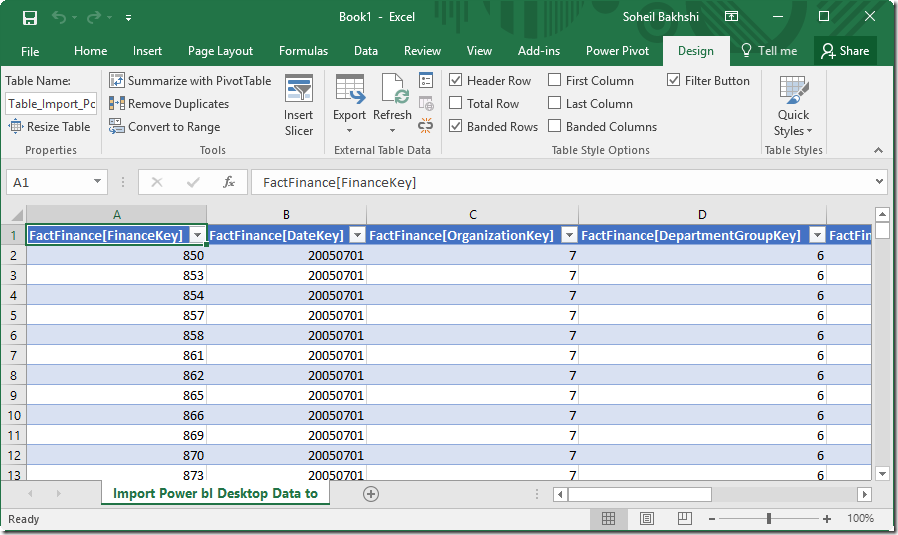Click Soheil Bakhshi account name
This screenshot has height=535, width=898.
point(660,17)
